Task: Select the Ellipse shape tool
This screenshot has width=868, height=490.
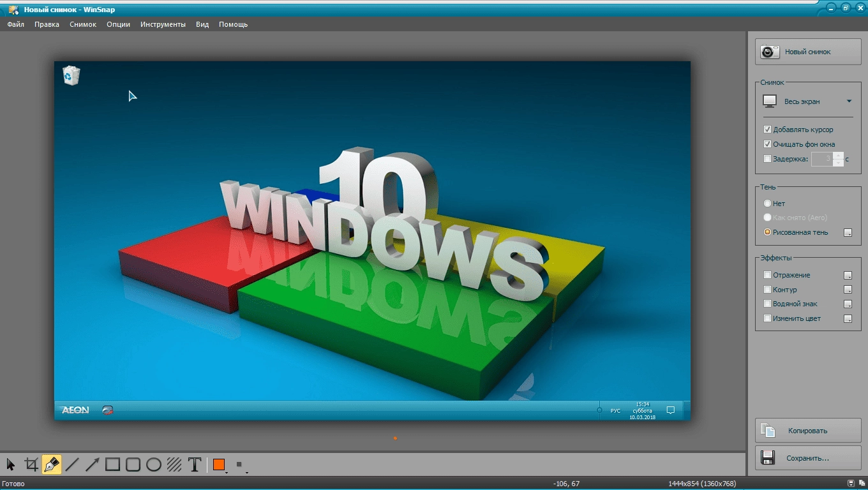Action: click(x=154, y=464)
